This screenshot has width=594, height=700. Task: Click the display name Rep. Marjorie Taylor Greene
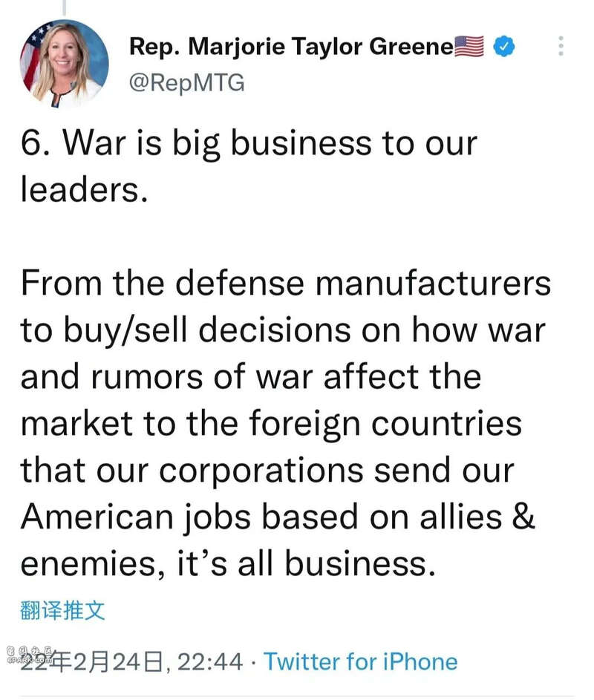(x=291, y=47)
